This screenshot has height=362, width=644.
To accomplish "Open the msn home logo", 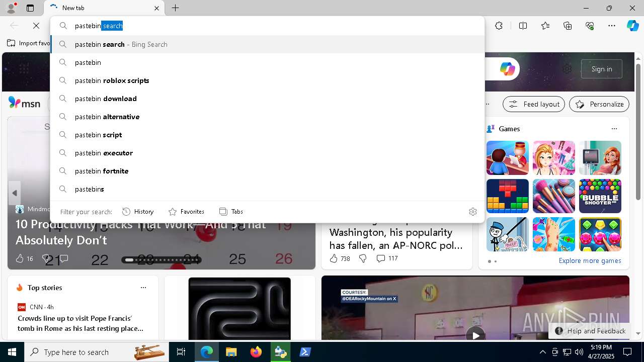I will pos(24,103).
